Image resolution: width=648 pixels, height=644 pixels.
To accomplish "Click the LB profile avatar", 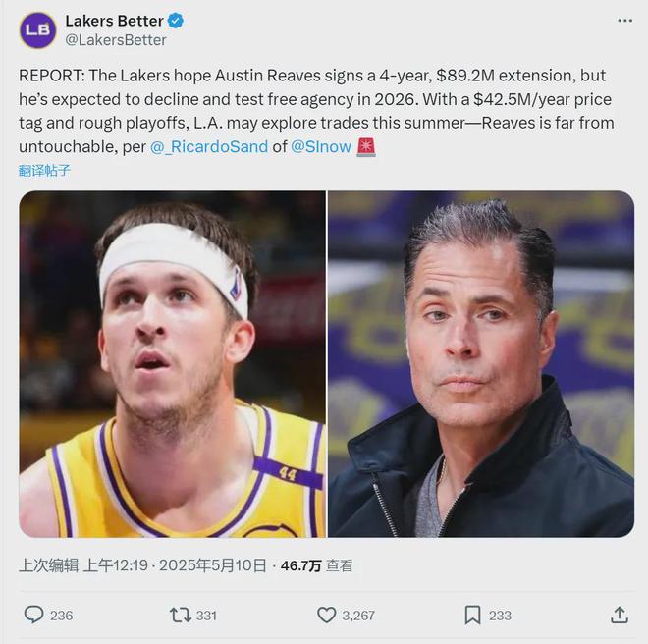I will click(37, 30).
